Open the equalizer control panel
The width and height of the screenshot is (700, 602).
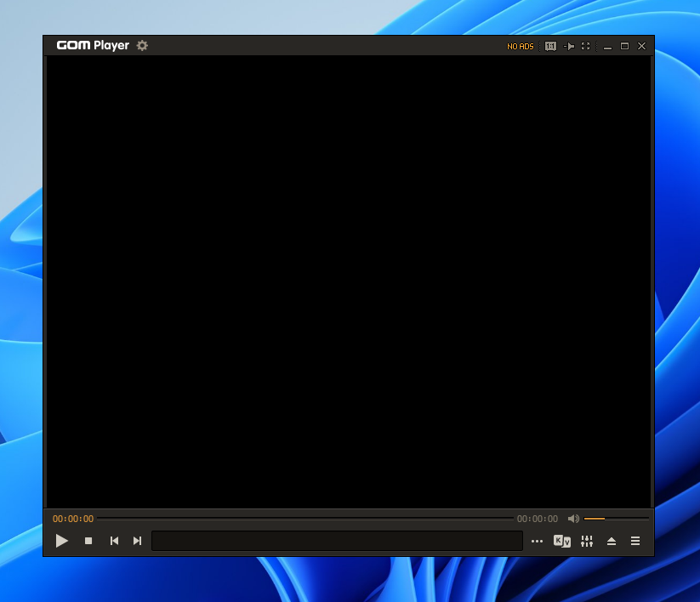coord(587,541)
